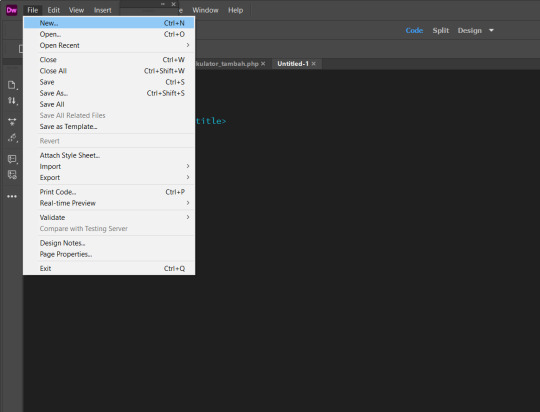Viewport: 540px width, 412px height.
Task: Switch to Split view
Action: point(441,30)
